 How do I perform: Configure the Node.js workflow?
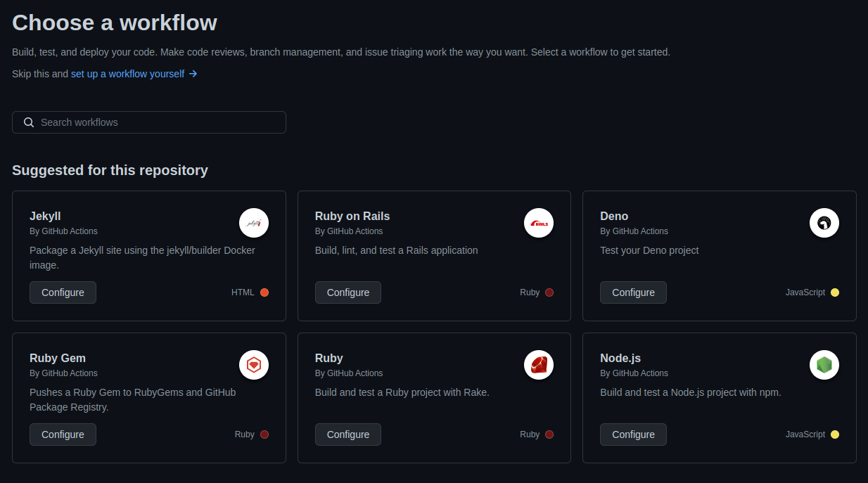click(x=633, y=434)
